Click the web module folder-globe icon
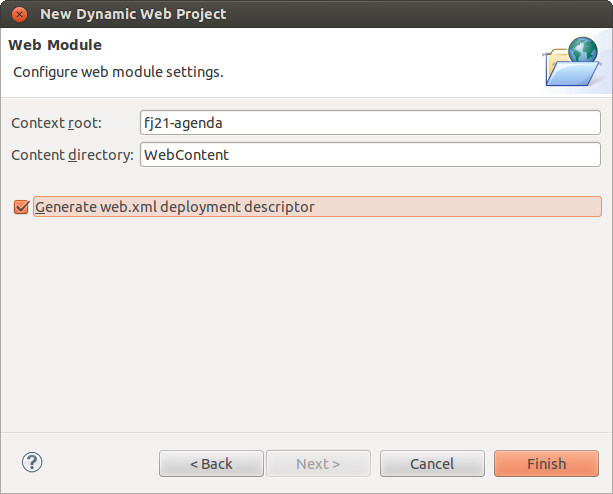This screenshot has height=494, width=613. pyautogui.click(x=572, y=62)
